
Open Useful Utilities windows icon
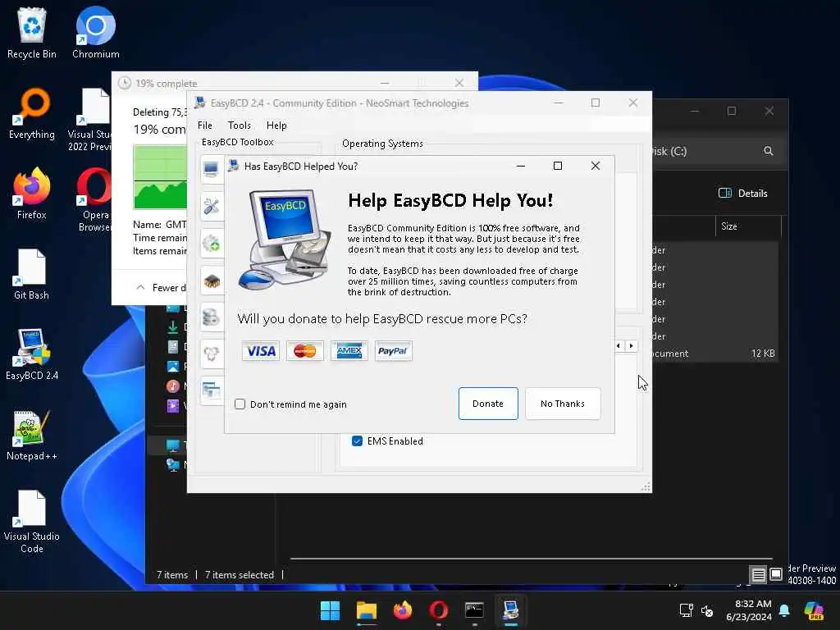point(211,391)
